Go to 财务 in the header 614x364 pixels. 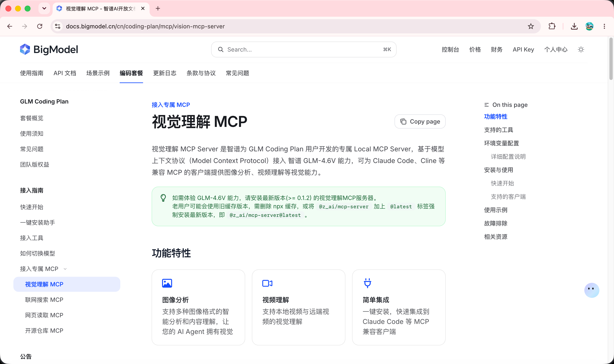coord(497,49)
